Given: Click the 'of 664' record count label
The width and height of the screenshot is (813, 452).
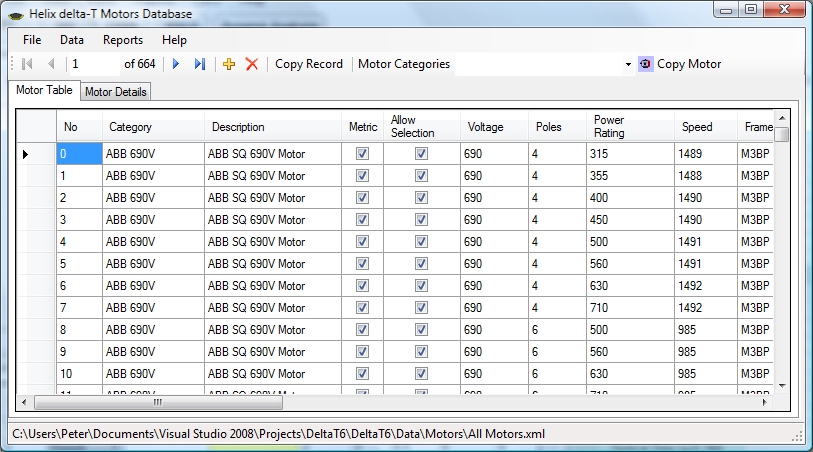Looking at the screenshot, I should pos(139,64).
